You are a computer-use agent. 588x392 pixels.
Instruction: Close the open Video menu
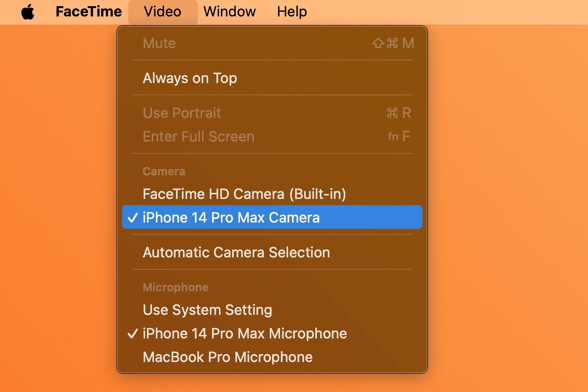click(163, 12)
